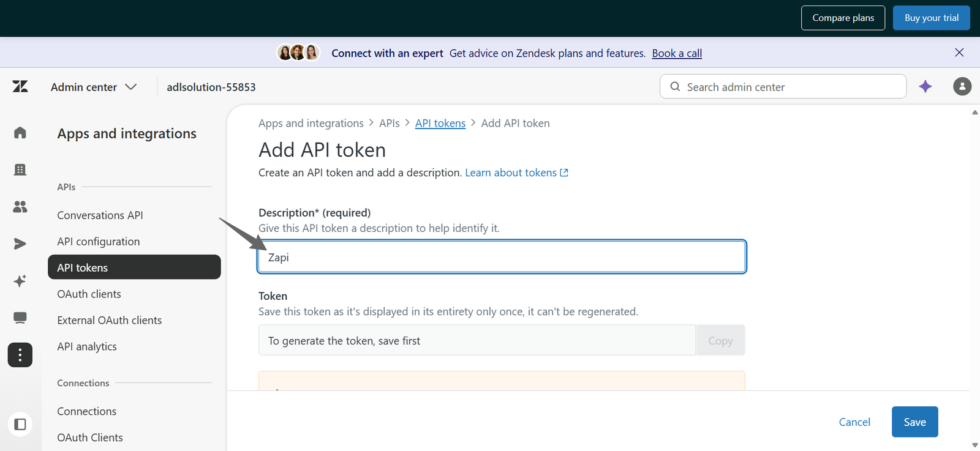Collapse the sidebar using panel toggle icon
The height and width of the screenshot is (451, 980).
click(x=20, y=424)
